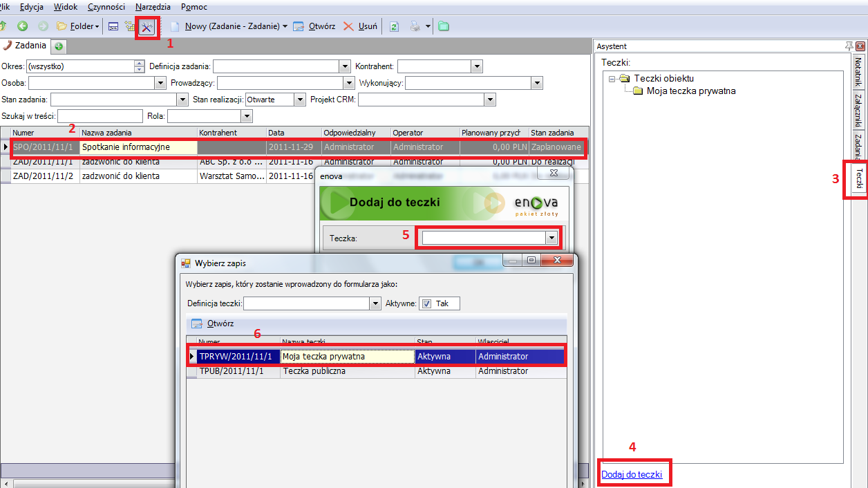Switch to the Załączniki side tab

(858, 109)
